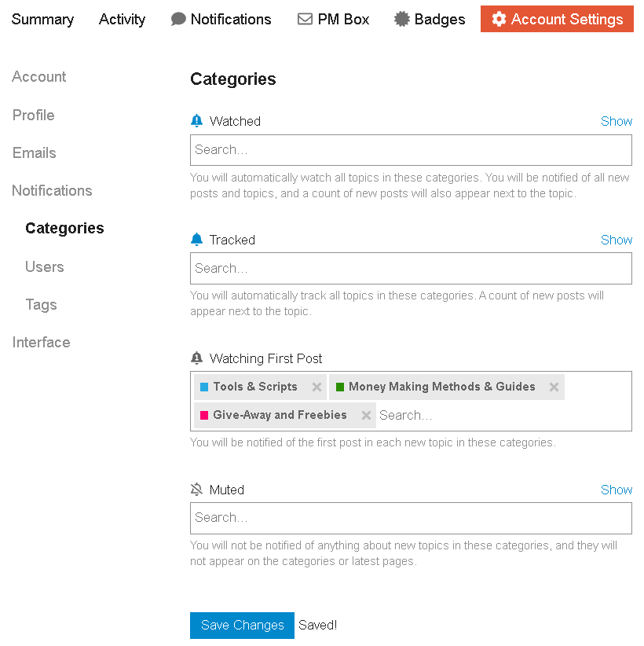
Task: Remove the Give-Away and Freebies tag
Action: [x=366, y=415]
